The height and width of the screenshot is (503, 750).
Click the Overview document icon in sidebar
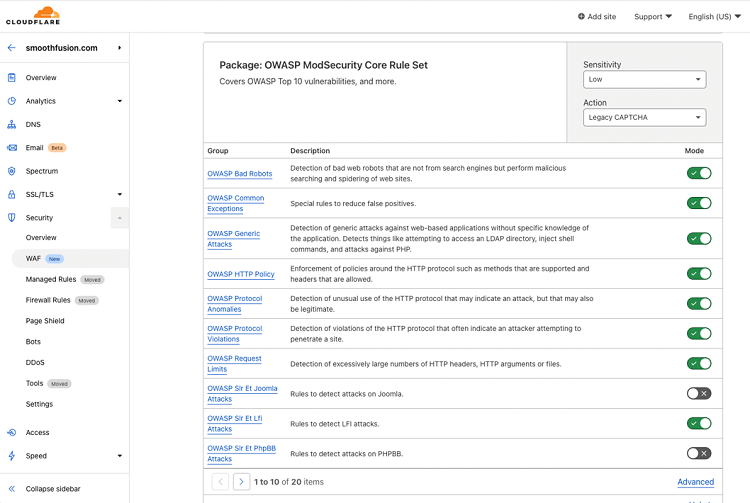coord(11,77)
